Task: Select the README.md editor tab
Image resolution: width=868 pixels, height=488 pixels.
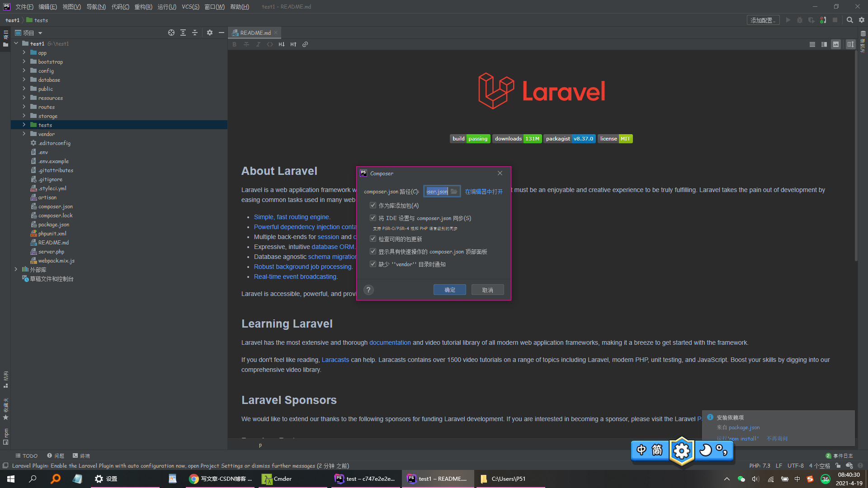Action: coord(255,33)
